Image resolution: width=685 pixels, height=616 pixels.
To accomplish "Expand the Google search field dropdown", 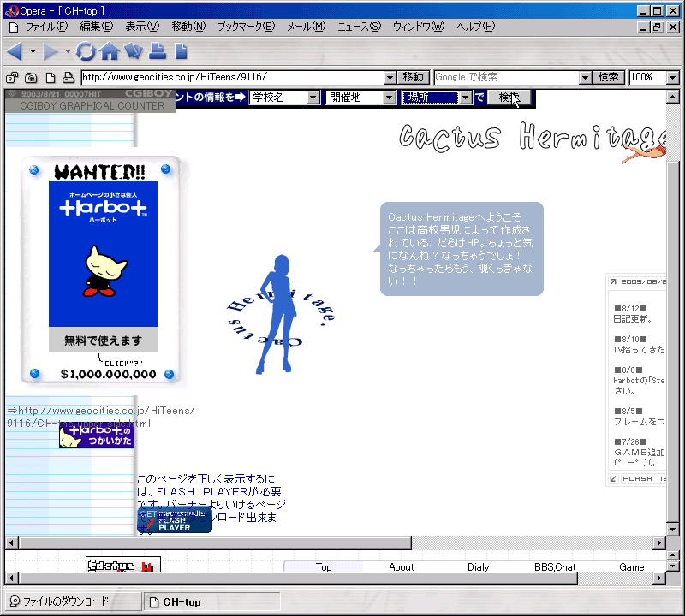I will 585,78.
